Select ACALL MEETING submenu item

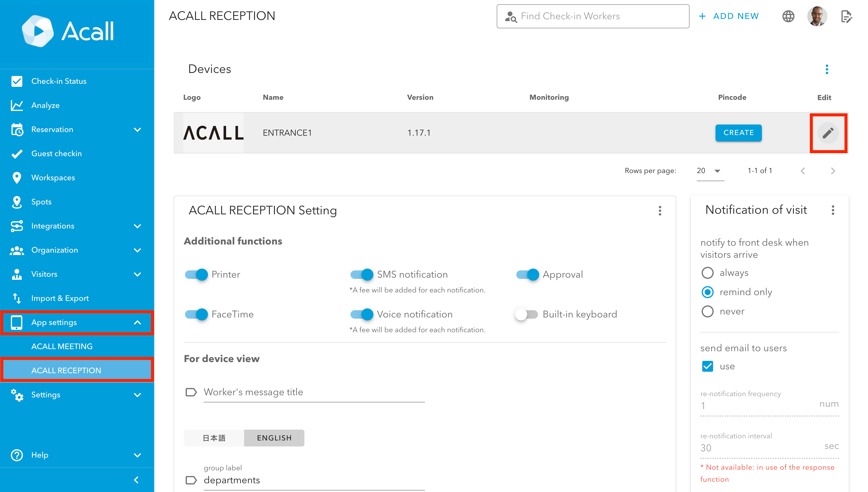tap(77, 346)
